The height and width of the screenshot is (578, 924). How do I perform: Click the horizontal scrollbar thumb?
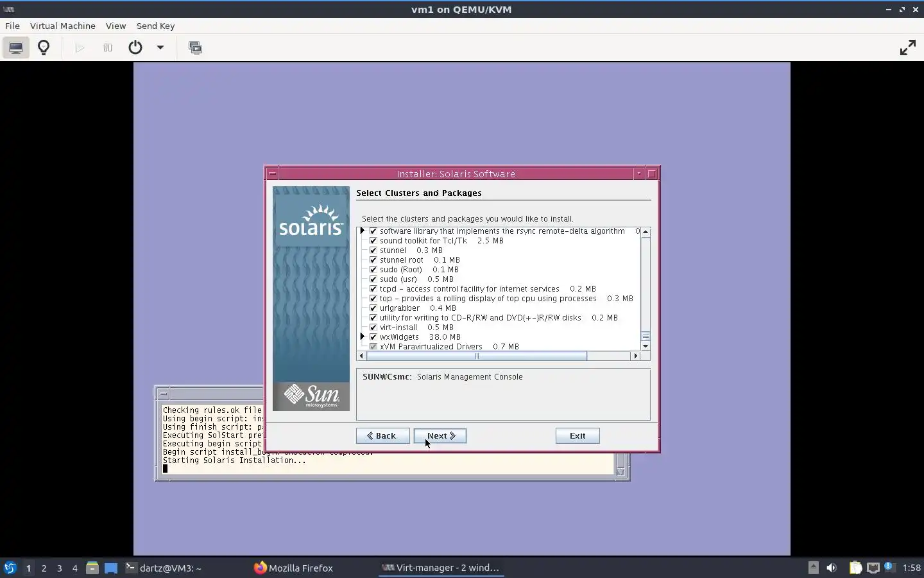476,356
